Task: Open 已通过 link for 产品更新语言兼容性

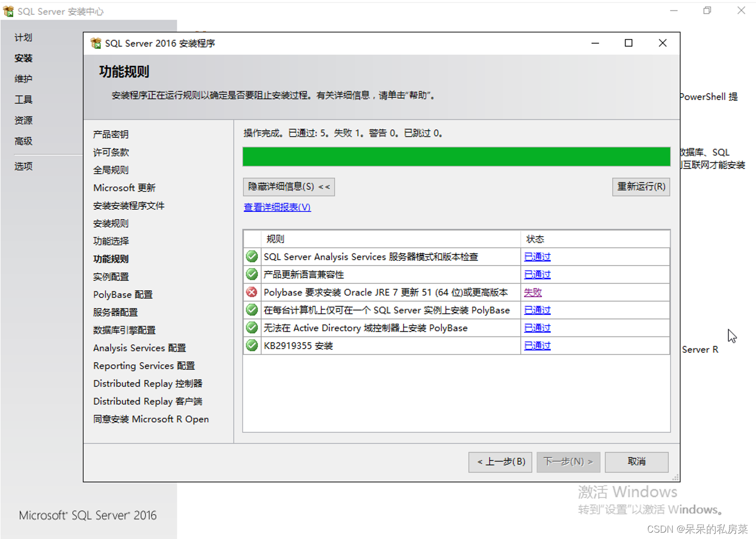Action: pos(537,274)
